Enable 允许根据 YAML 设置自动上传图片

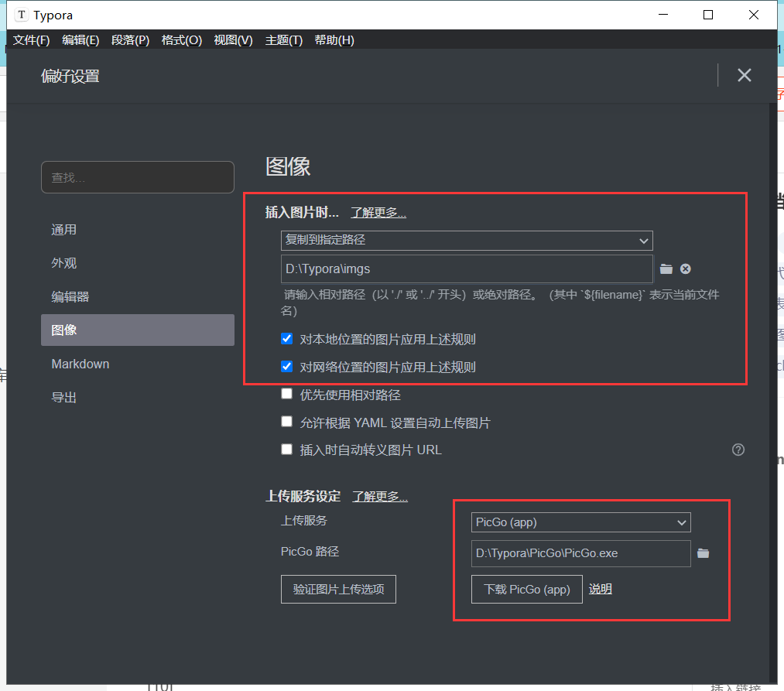(286, 421)
